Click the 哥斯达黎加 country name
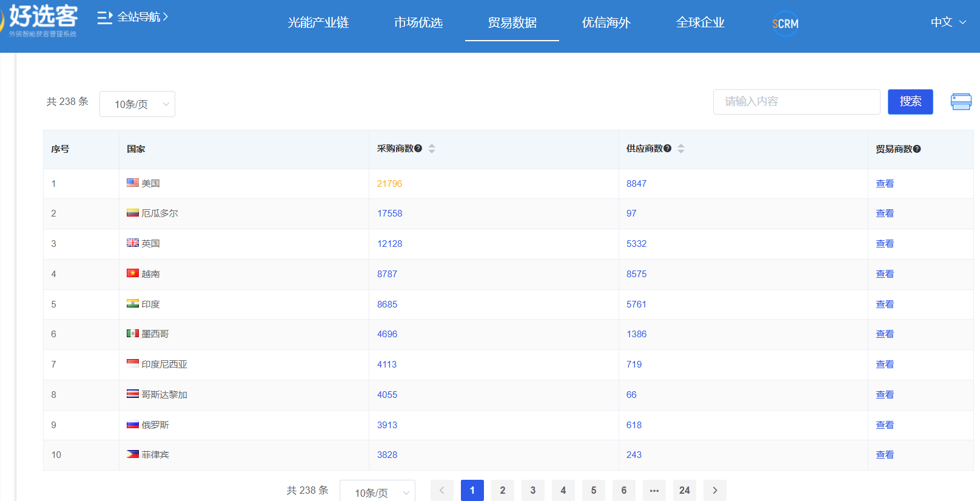 164,395
